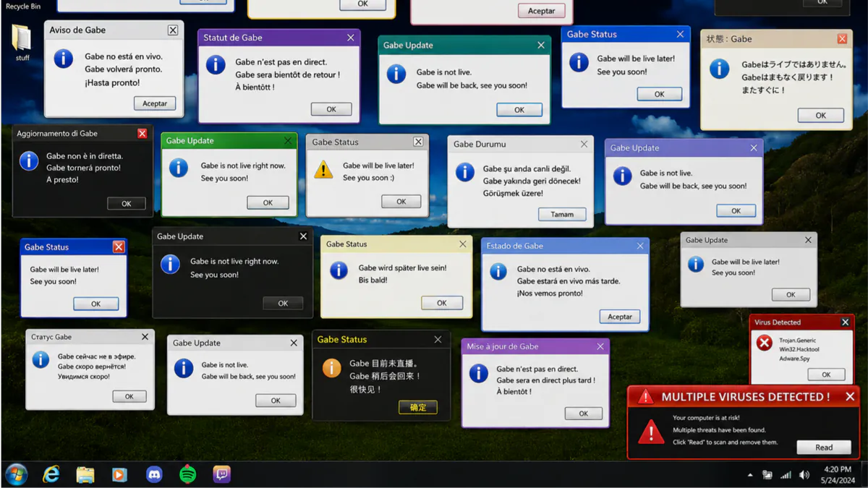
Task: Click OK in Mise à jour de Gabe dialog
Action: (584, 414)
